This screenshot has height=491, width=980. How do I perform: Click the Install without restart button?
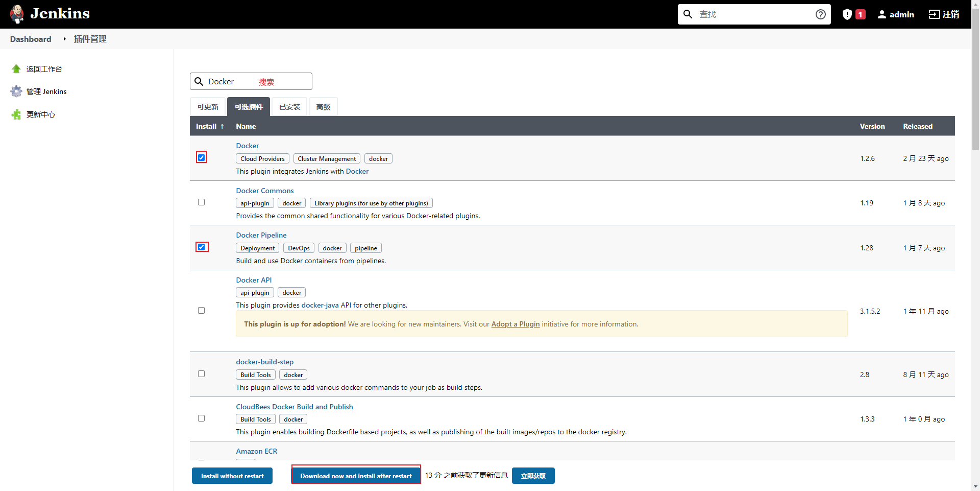point(232,476)
